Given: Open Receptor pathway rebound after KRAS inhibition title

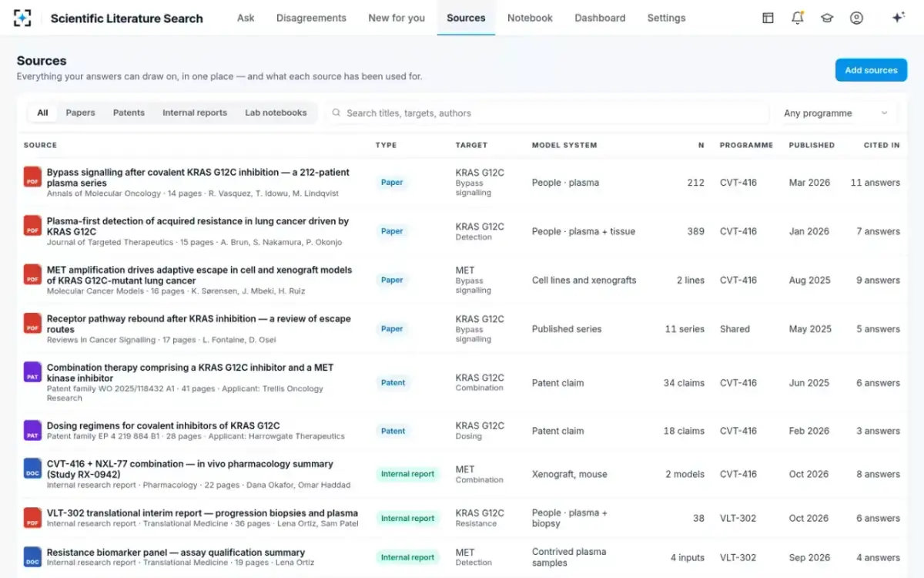Looking at the screenshot, I should [199, 324].
